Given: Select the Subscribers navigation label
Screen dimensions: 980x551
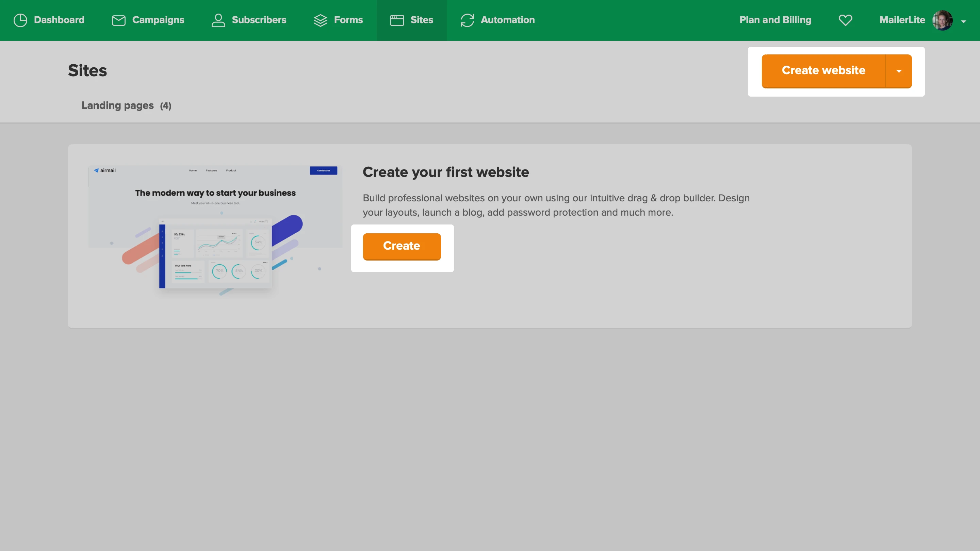Looking at the screenshot, I should pyautogui.click(x=259, y=20).
